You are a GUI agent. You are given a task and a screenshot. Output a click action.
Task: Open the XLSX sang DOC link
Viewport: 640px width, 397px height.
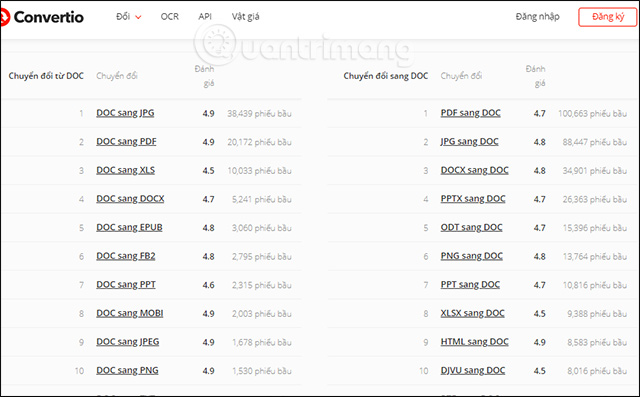pyautogui.click(x=472, y=313)
